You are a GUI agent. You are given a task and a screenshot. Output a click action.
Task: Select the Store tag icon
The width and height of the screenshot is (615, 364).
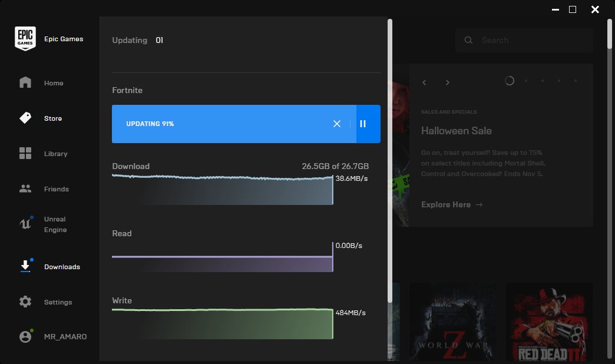point(25,118)
